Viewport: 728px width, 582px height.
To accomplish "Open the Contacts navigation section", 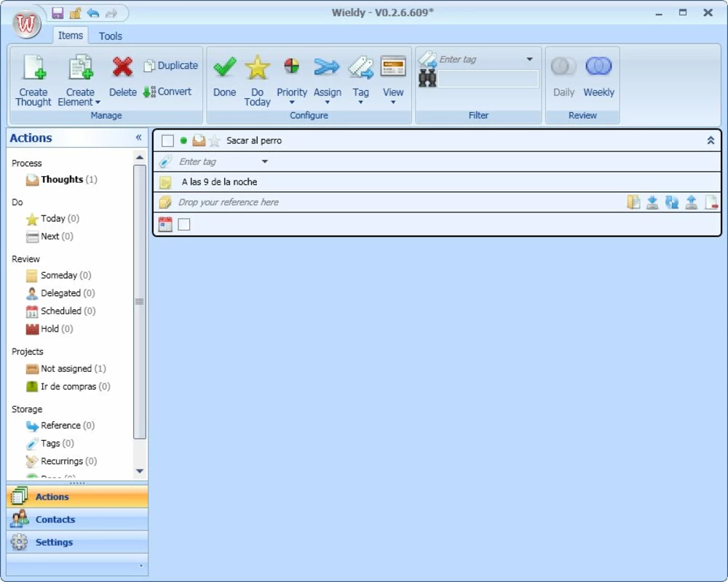I will pos(77,519).
